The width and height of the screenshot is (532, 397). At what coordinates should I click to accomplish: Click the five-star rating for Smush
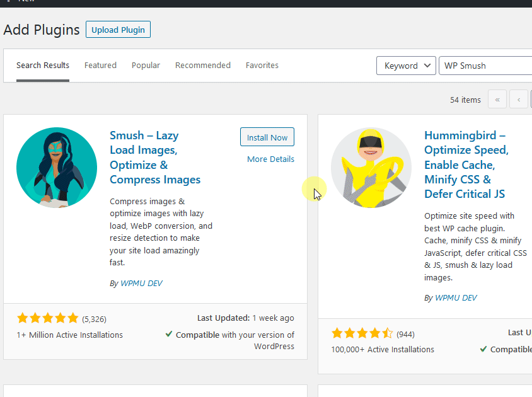coord(47,318)
